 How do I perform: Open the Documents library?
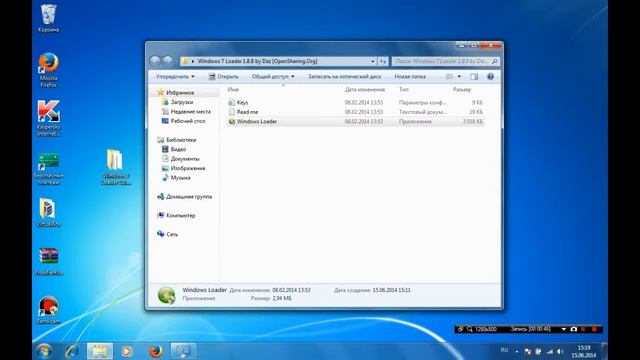coord(185,159)
